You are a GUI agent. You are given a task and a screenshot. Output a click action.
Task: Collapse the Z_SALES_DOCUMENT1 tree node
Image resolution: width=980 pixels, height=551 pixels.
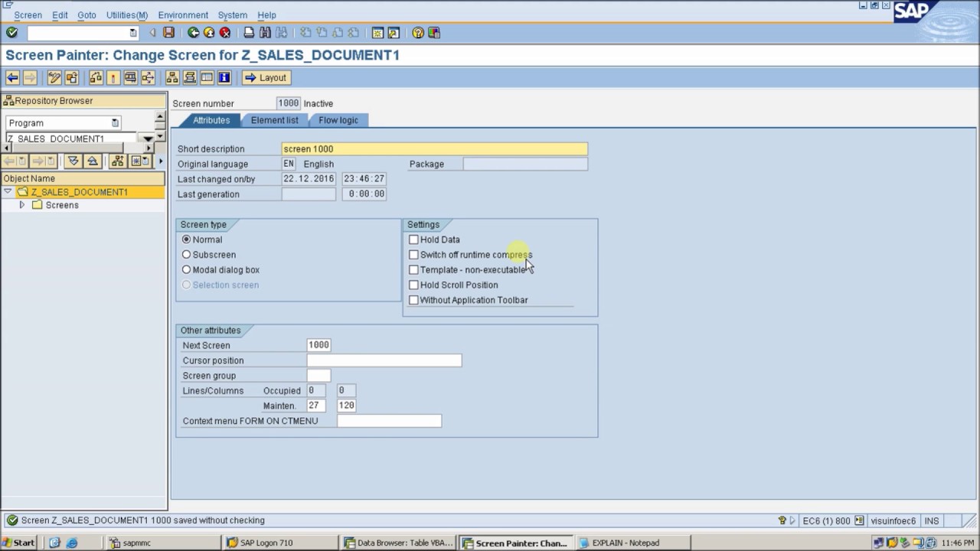click(x=8, y=192)
